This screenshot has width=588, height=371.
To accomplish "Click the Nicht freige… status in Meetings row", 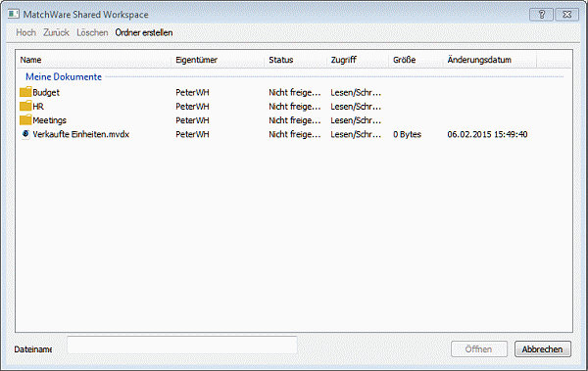I will (x=295, y=120).
